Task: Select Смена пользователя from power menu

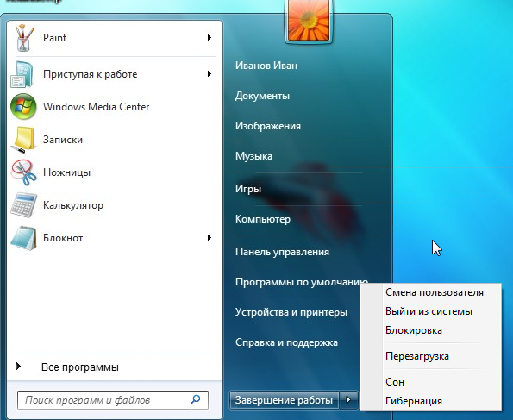Action: point(435,292)
